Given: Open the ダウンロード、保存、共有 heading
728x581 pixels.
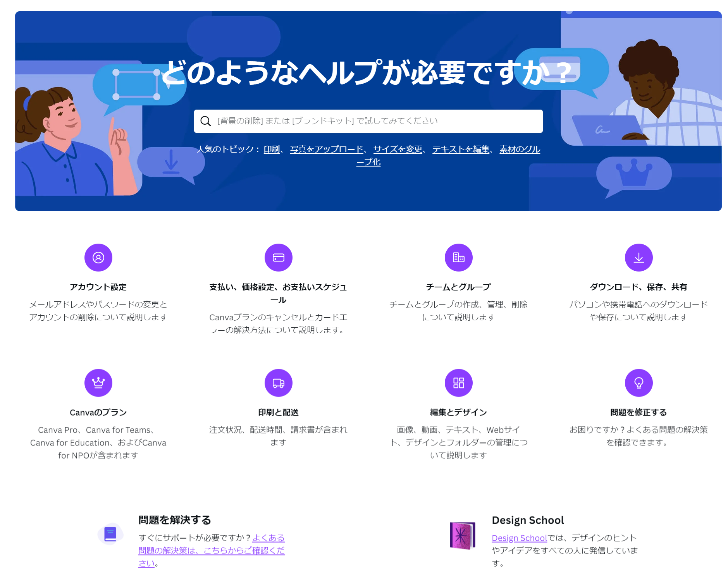Looking at the screenshot, I should tap(639, 287).
